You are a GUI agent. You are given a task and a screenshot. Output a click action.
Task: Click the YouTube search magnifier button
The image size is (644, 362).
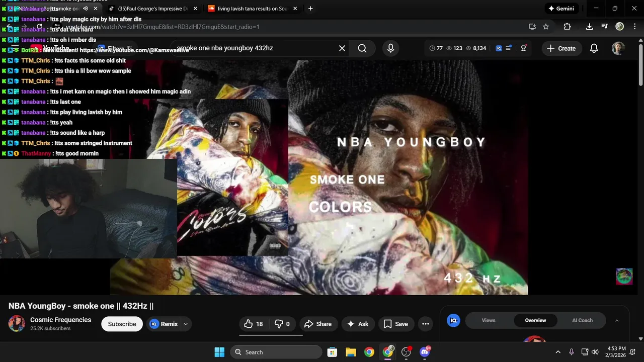coord(362,48)
